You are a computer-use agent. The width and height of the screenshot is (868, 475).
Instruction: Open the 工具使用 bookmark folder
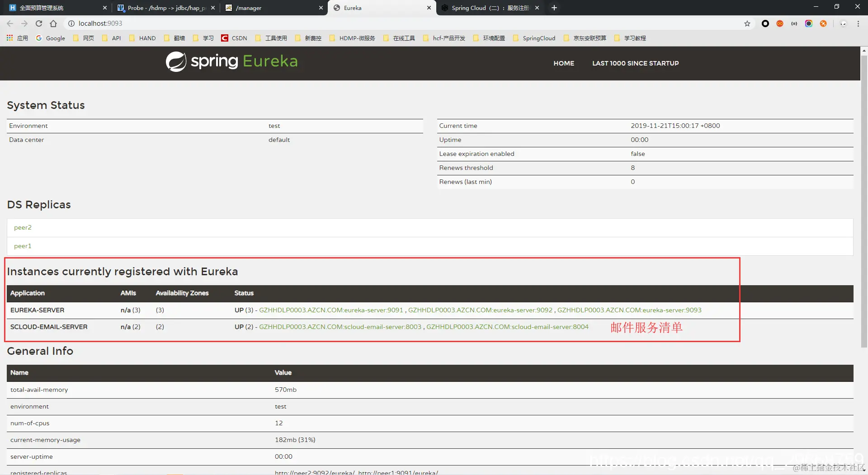pyautogui.click(x=271, y=38)
